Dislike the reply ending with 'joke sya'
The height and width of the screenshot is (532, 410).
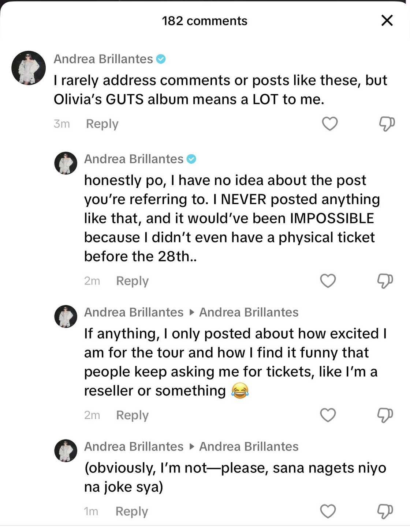tap(385, 511)
